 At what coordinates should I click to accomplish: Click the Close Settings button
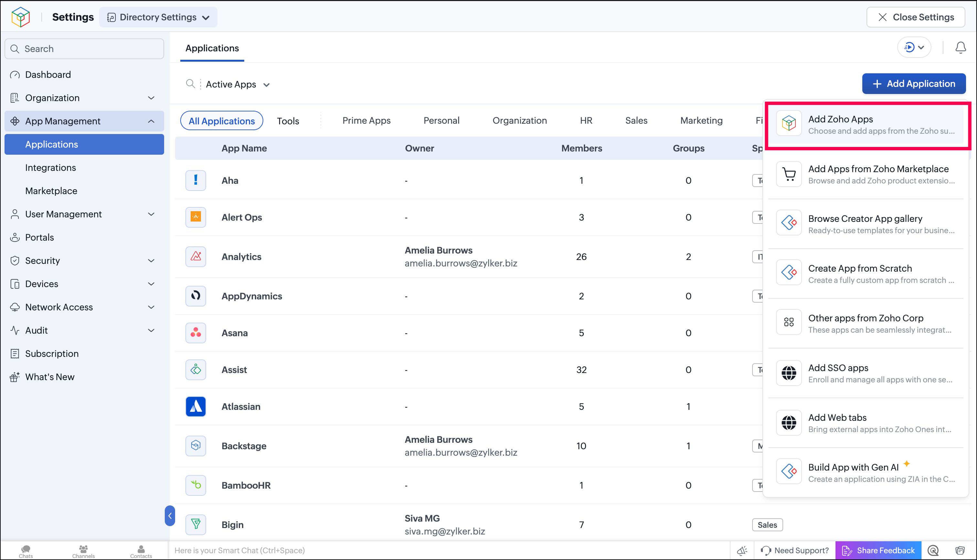pos(916,17)
